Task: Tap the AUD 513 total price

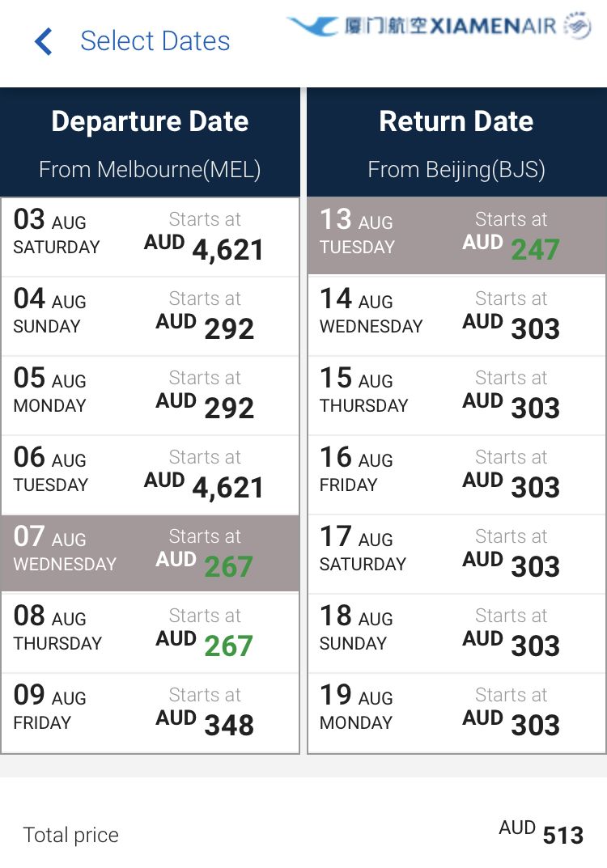Action: click(541, 833)
